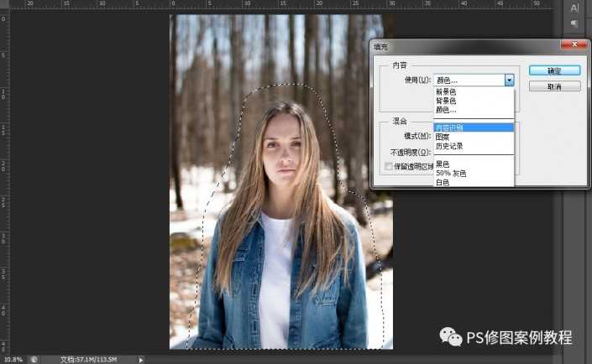Toggle the 保留透明区域 checkbox

(388, 166)
